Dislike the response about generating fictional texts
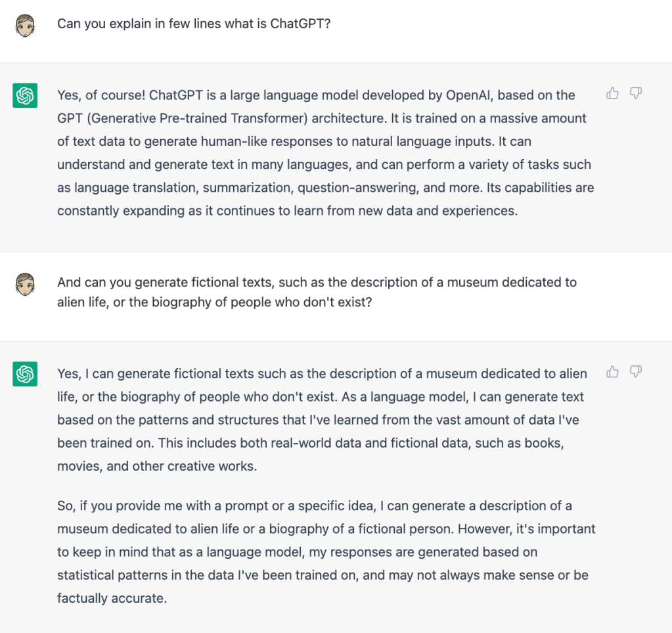Viewport: 672px width, 633px height. (x=635, y=372)
